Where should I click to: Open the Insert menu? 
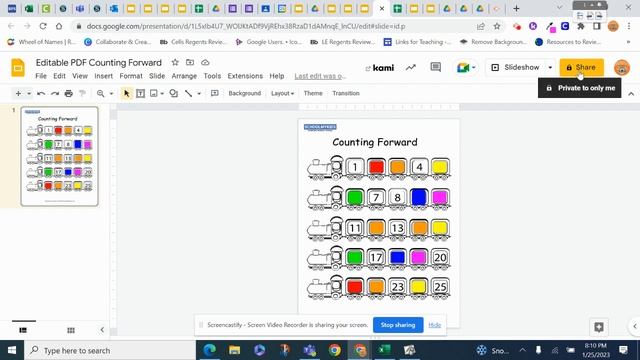103,76
